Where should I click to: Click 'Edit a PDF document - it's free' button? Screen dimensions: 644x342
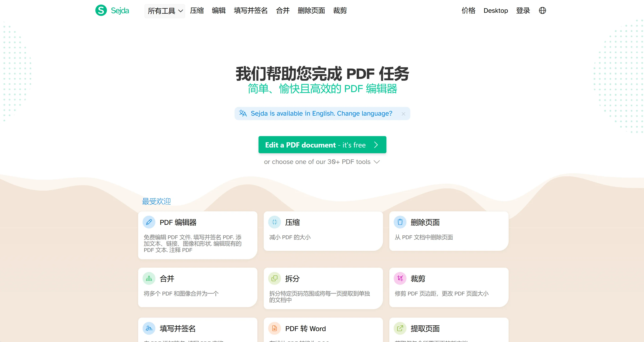tap(322, 145)
